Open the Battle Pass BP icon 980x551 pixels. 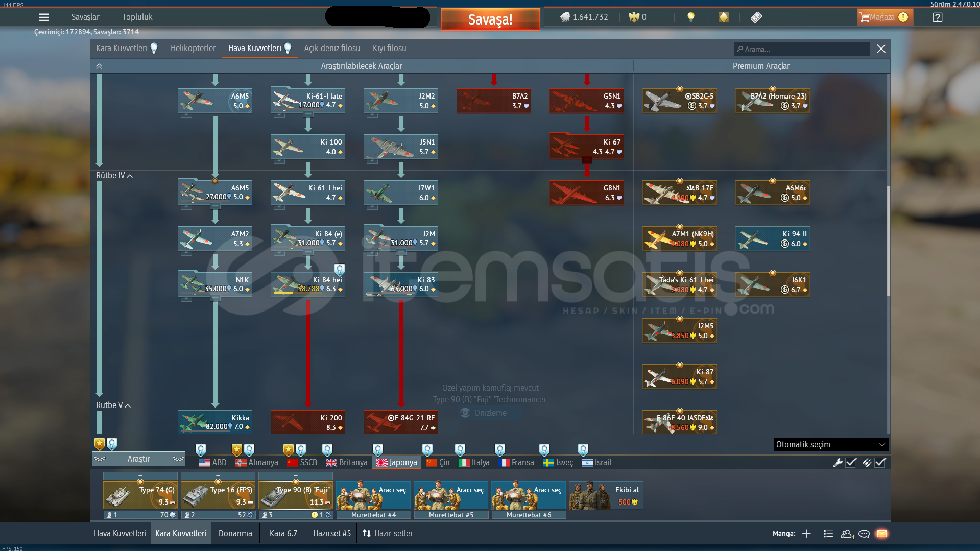point(756,17)
